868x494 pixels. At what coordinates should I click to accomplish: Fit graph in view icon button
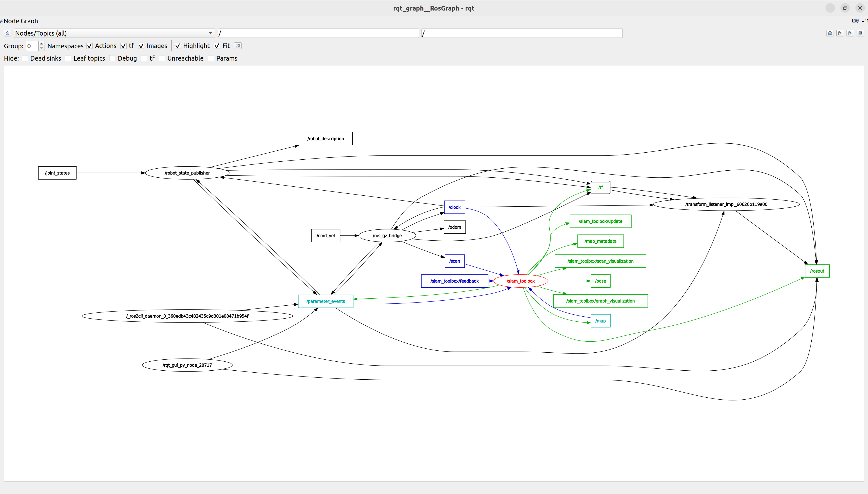point(238,46)
